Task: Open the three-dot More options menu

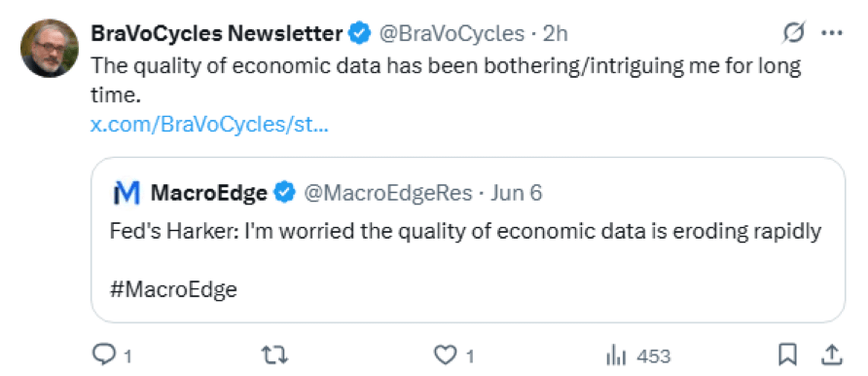Action: tap(831, 34)
